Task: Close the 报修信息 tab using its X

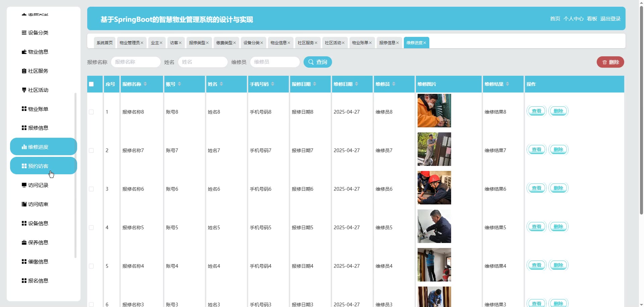Action: click(x=397, y=43)
